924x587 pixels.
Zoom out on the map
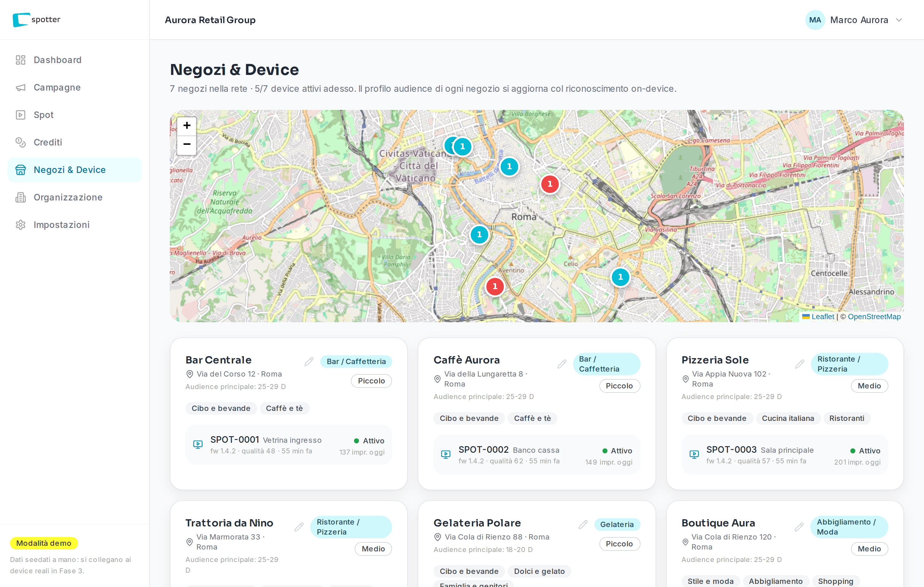click(x=186, y=144)
